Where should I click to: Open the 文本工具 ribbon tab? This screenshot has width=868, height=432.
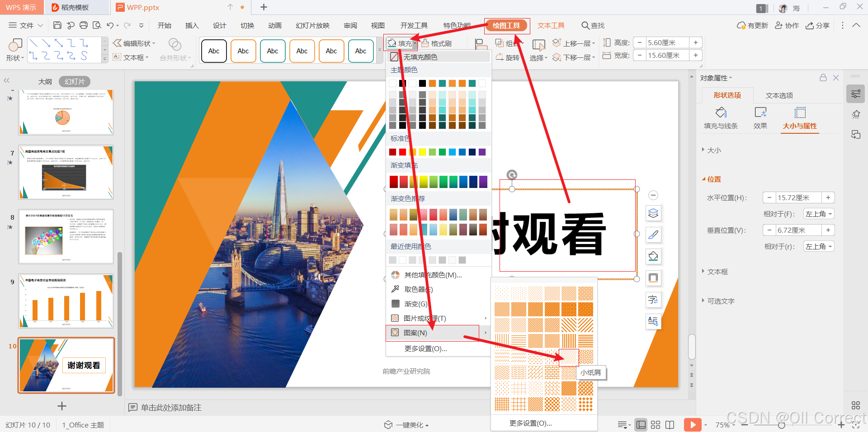[x=551, y=25]
